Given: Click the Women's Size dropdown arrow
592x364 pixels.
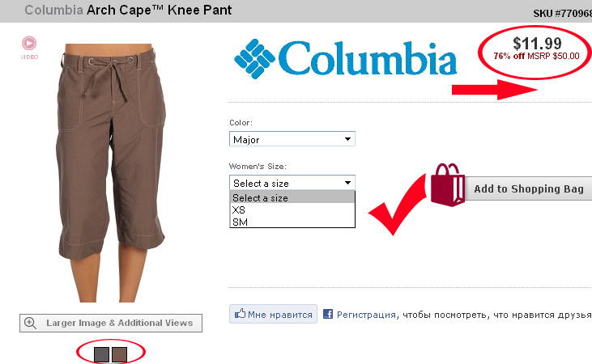Looking at the screenshot, I should click(x=347, y=183).
